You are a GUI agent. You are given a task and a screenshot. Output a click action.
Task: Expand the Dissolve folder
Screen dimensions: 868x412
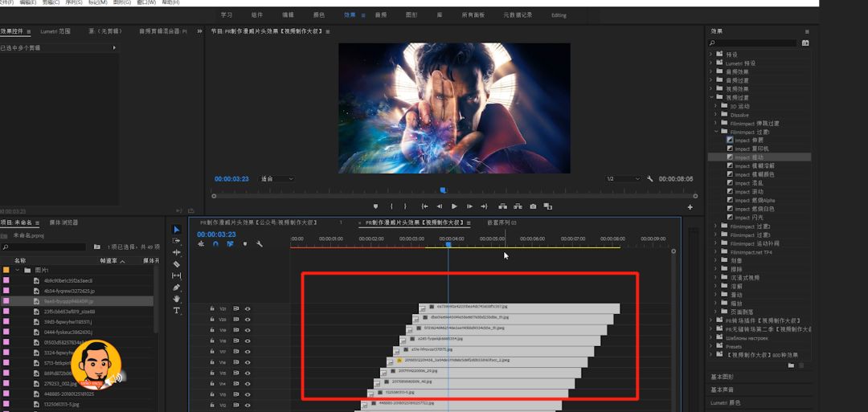coord(716,115)
